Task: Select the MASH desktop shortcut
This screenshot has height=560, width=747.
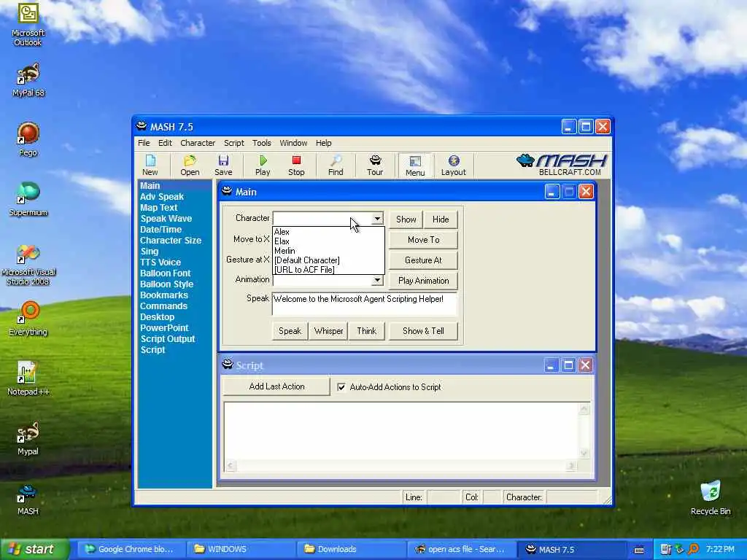Action: [28, 499]
